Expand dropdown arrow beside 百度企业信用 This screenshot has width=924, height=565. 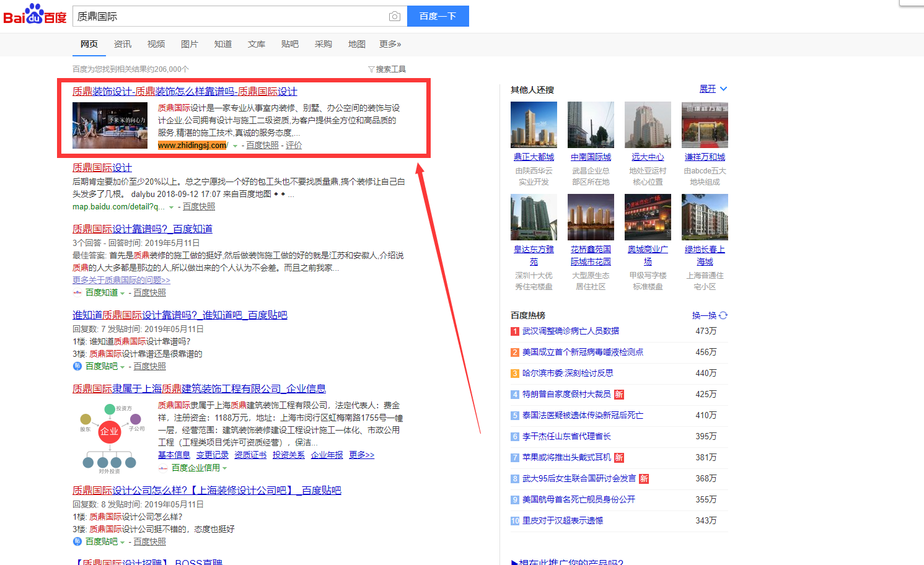click(x=224, y=468)
